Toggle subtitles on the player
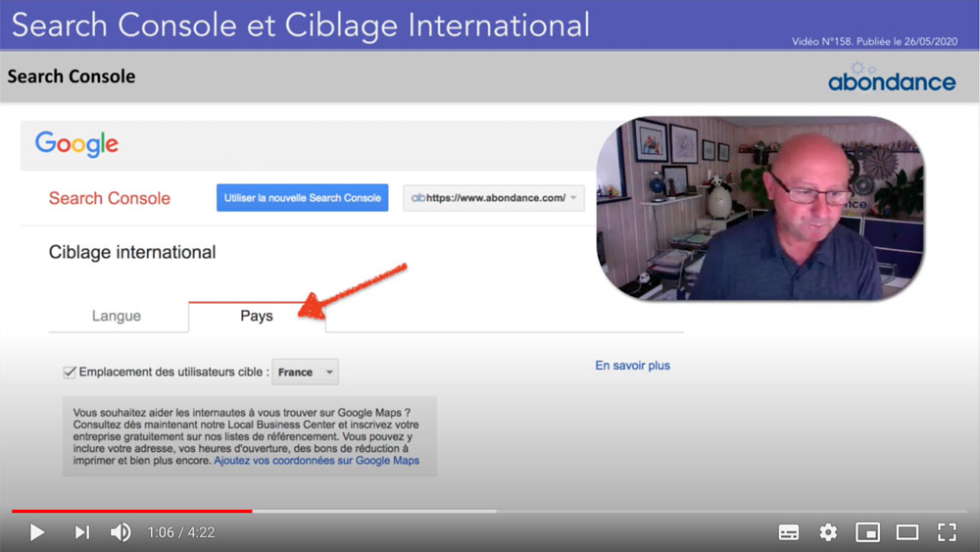Viewport: 980px width, 552px height. click(789, 532)
